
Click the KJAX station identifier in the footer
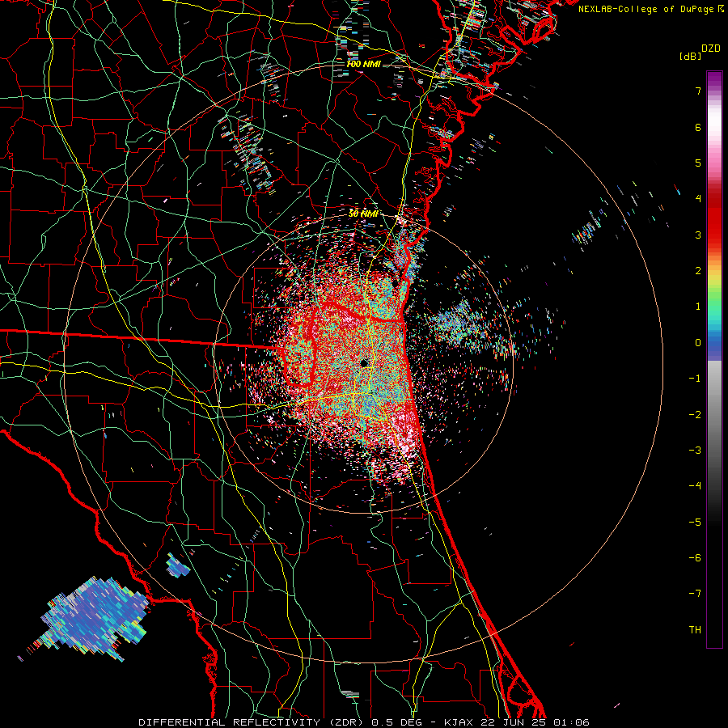pos(457,722)
